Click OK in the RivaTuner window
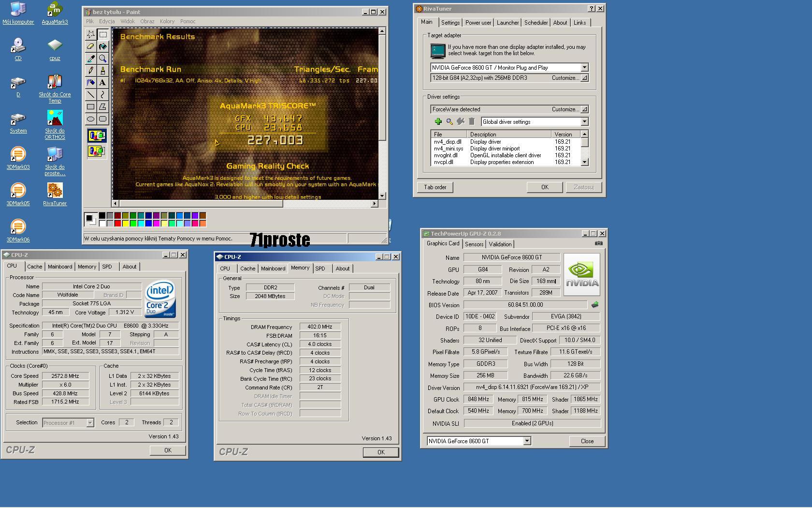This screenshot has height=508, width=812. point(545,187)
